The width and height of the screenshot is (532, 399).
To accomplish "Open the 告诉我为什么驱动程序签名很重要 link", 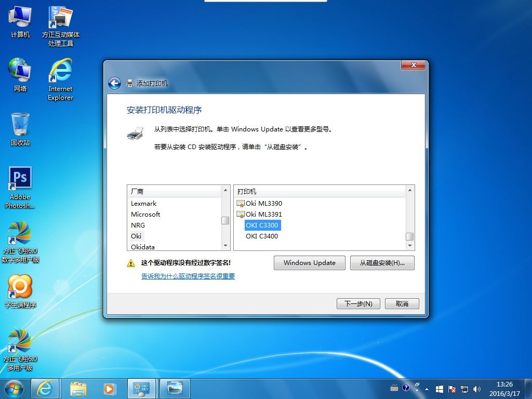I will (188, 276).
